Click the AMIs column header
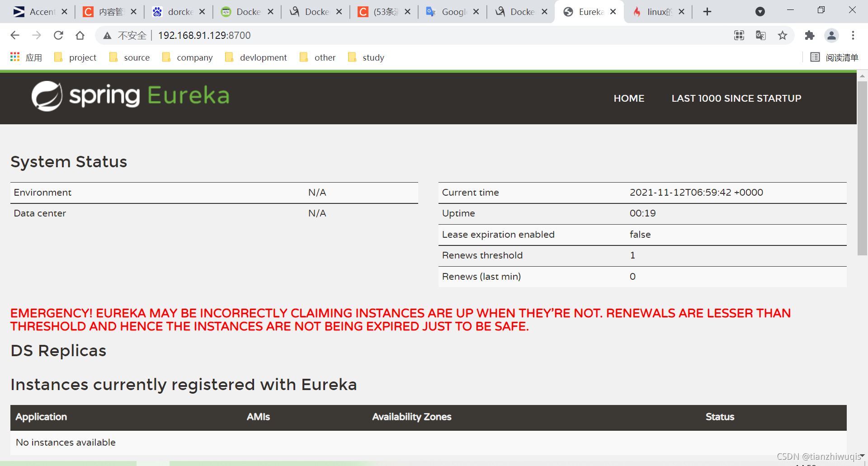The image size is (868, 466). coord(258,417)
